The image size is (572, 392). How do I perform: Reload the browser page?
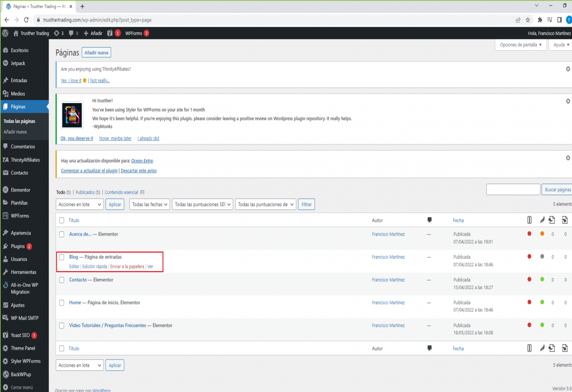pos(26,20)
